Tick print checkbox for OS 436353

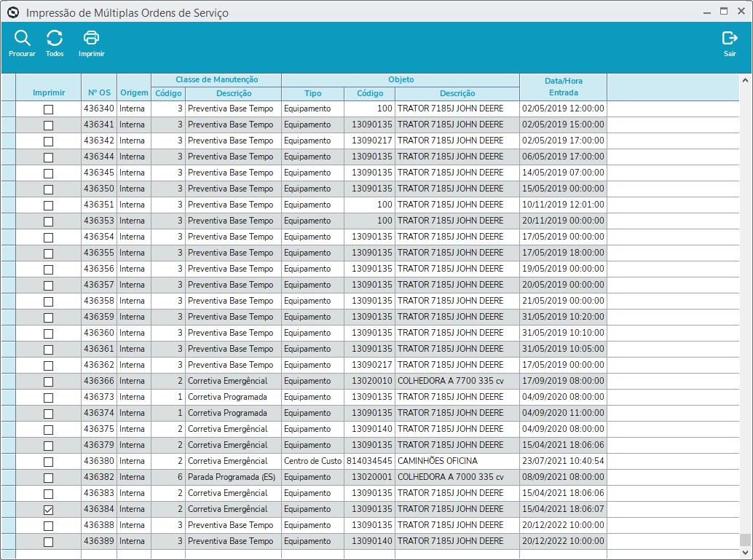tap(49, 221)
